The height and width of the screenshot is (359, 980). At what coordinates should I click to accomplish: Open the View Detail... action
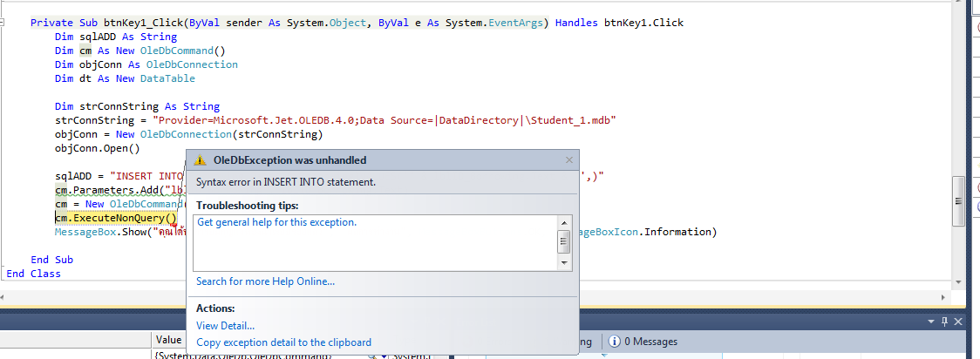pos(225,326)
